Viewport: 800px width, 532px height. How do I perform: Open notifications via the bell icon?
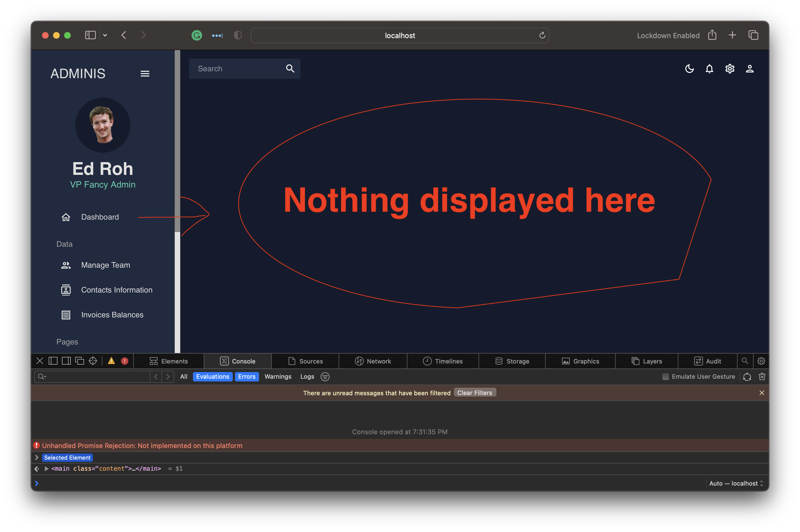click(709, 69)
